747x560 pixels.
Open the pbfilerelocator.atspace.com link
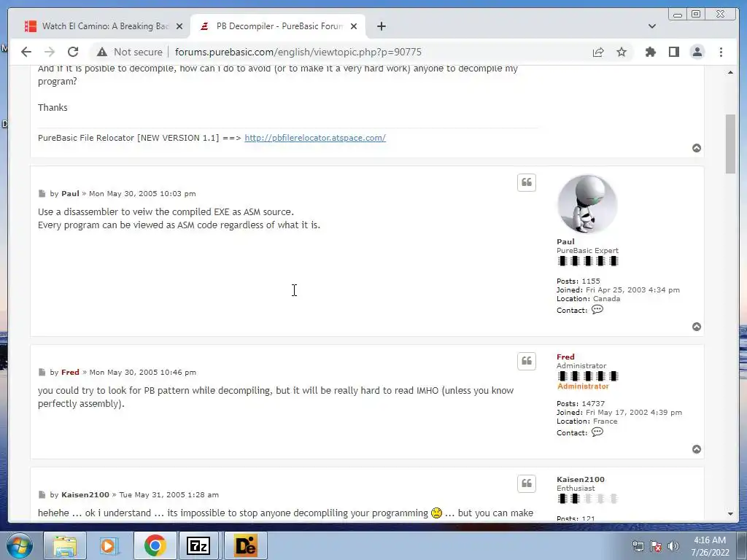315,138
